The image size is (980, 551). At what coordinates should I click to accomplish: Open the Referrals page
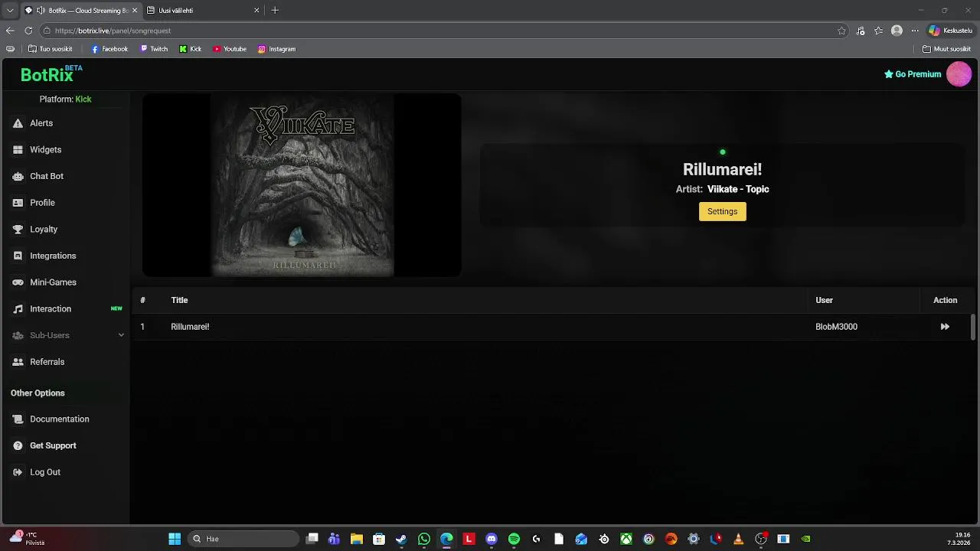click(x=47, y=362)
